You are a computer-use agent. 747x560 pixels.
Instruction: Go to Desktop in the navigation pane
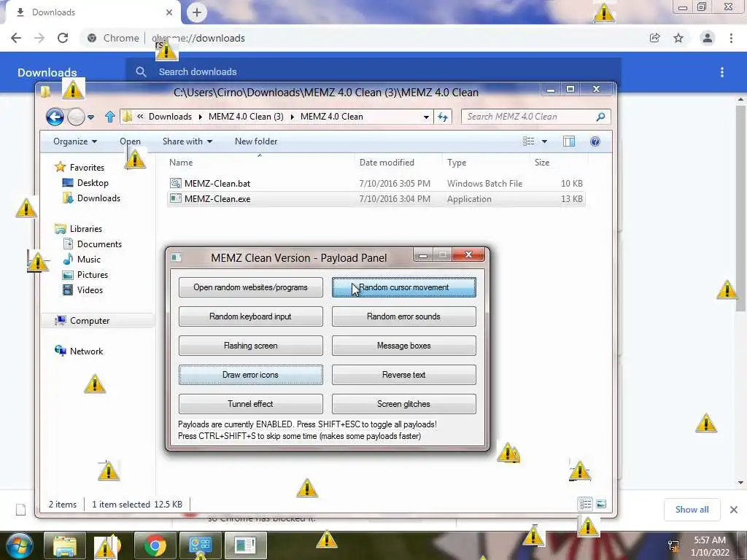93,183
